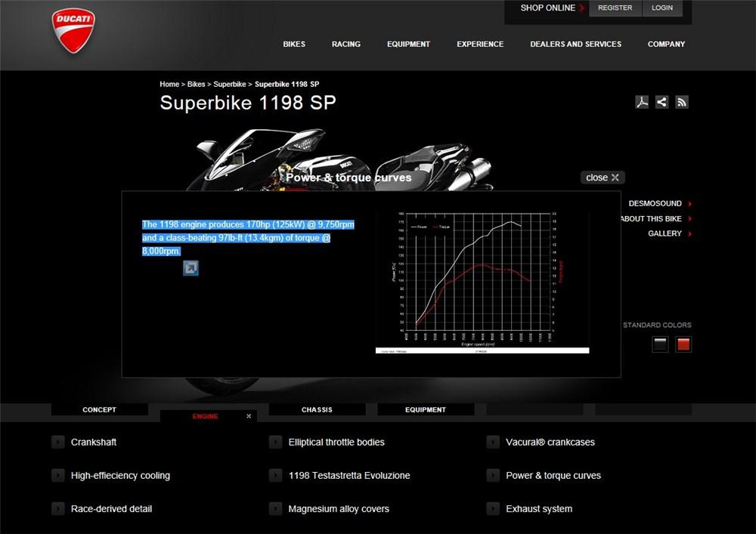Viewport: 756px width, 534px height.
Task: Click the arrow icon beside Elliptical throttle bodies
Action: tap(275, 442)
